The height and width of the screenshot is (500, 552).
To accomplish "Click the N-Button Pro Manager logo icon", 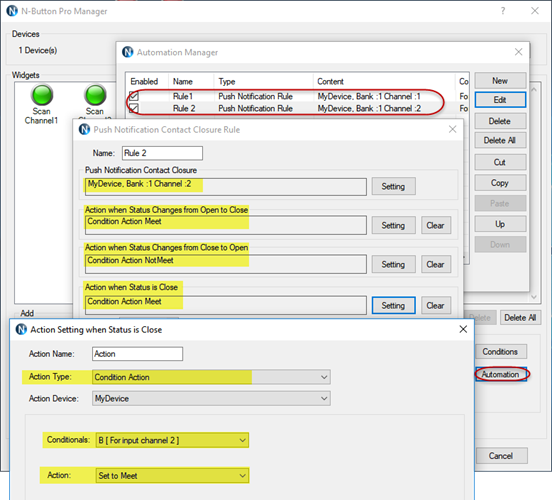I will (x=12, y=11).
